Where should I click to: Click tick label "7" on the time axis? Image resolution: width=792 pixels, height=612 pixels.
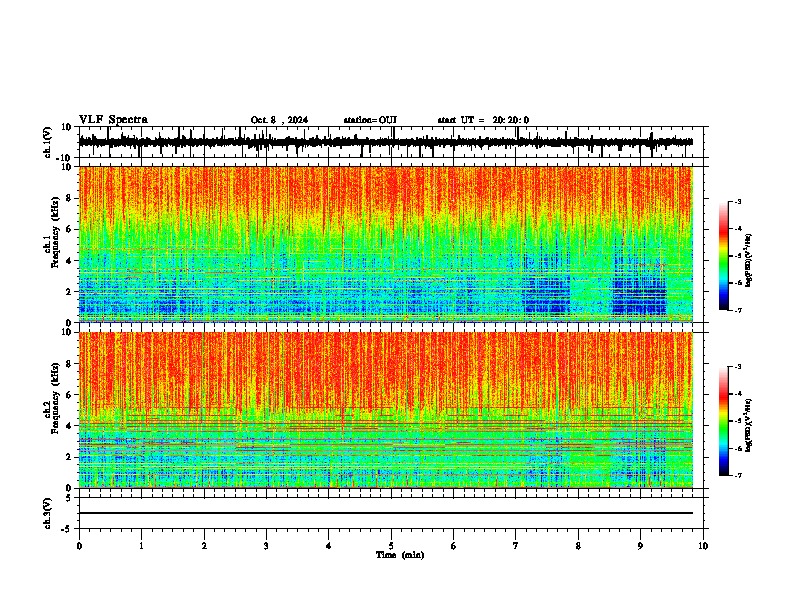516,546
